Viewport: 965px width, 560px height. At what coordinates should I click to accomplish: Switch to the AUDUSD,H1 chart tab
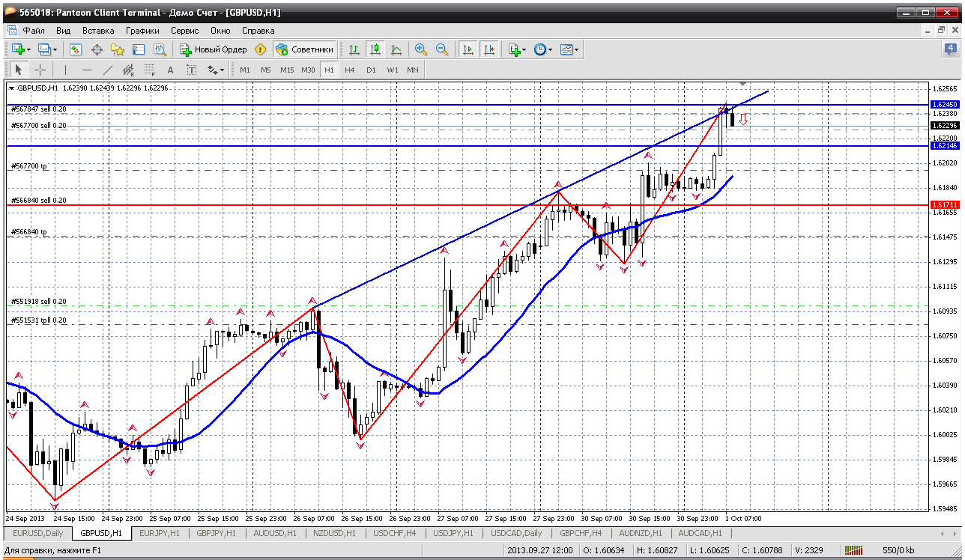275,533
